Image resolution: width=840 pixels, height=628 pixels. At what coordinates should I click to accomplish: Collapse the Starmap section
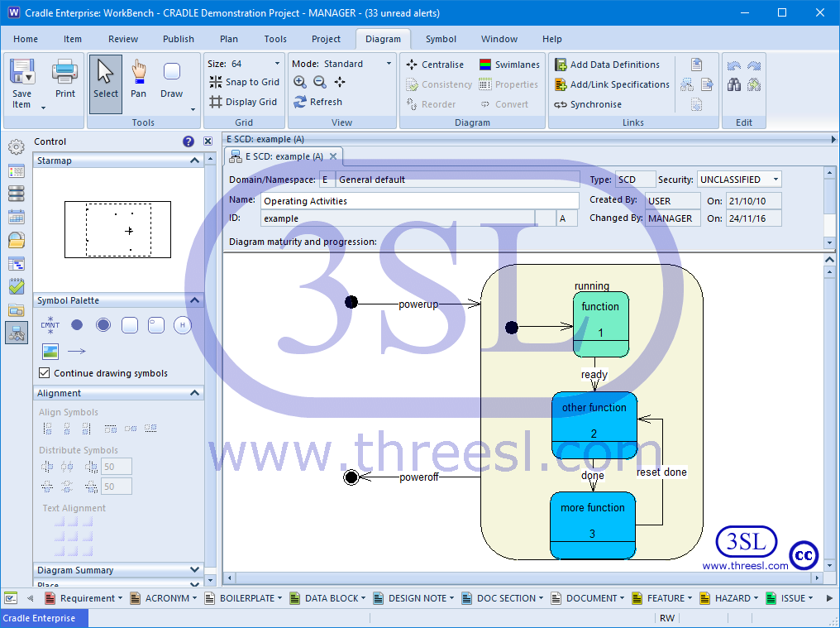[x=194, y=161]
